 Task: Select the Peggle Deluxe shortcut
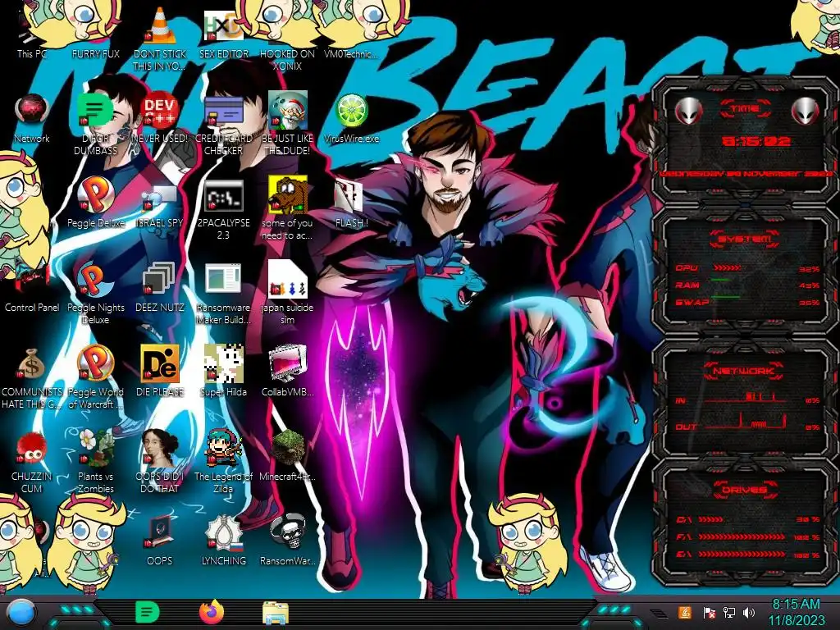95,203
